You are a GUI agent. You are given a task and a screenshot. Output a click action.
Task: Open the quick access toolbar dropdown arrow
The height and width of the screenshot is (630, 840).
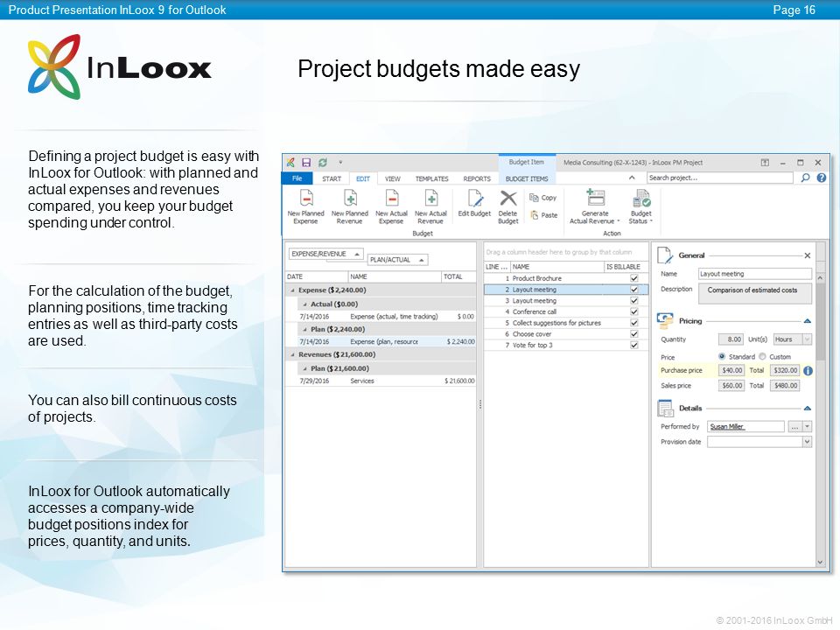[x=340, y=163]
